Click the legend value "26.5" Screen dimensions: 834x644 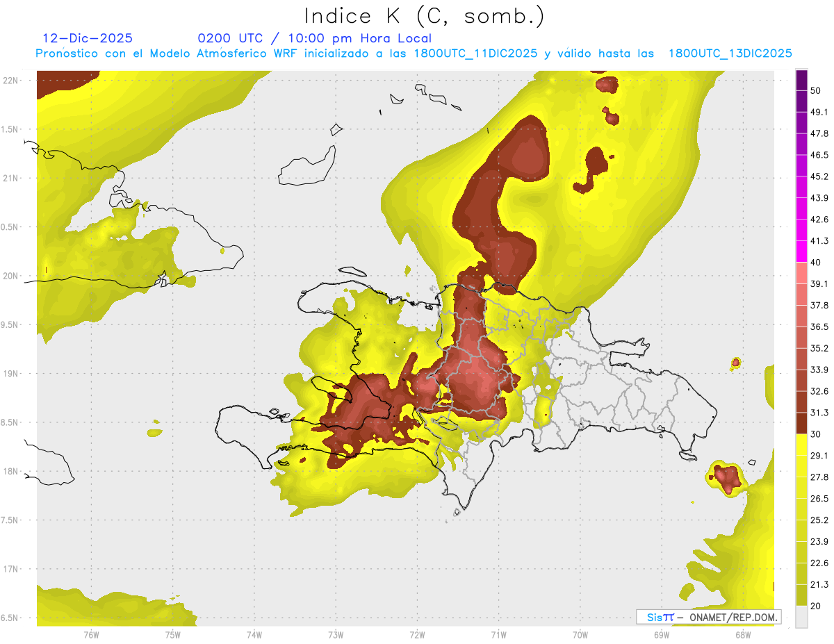click(819, 499)
